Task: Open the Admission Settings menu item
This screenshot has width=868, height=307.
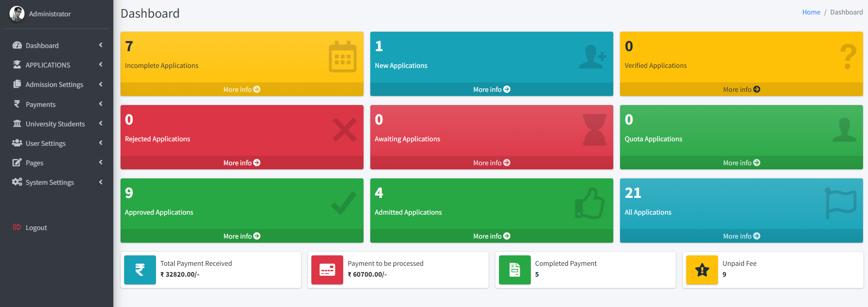Action: pyautogui.click(x=57, y=84)
